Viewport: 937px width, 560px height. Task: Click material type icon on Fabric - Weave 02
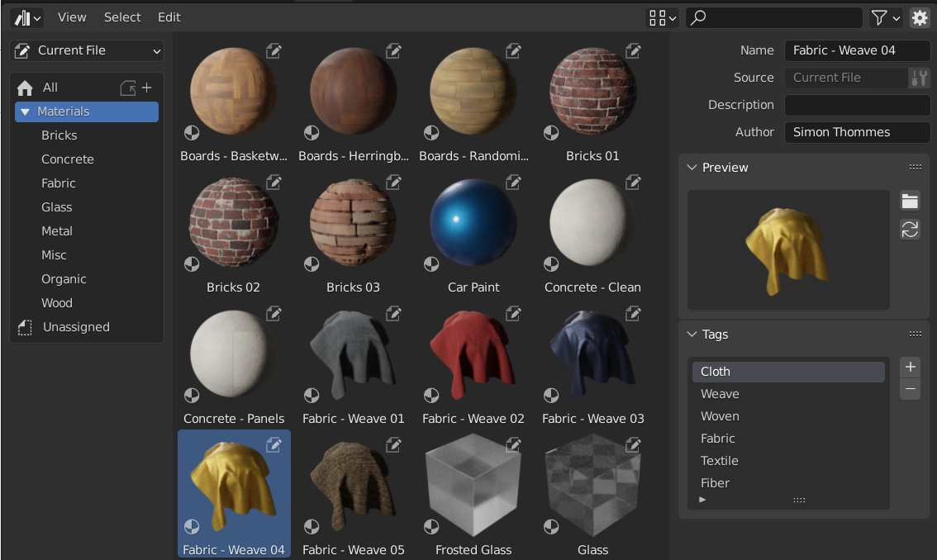tap(431, 395)
